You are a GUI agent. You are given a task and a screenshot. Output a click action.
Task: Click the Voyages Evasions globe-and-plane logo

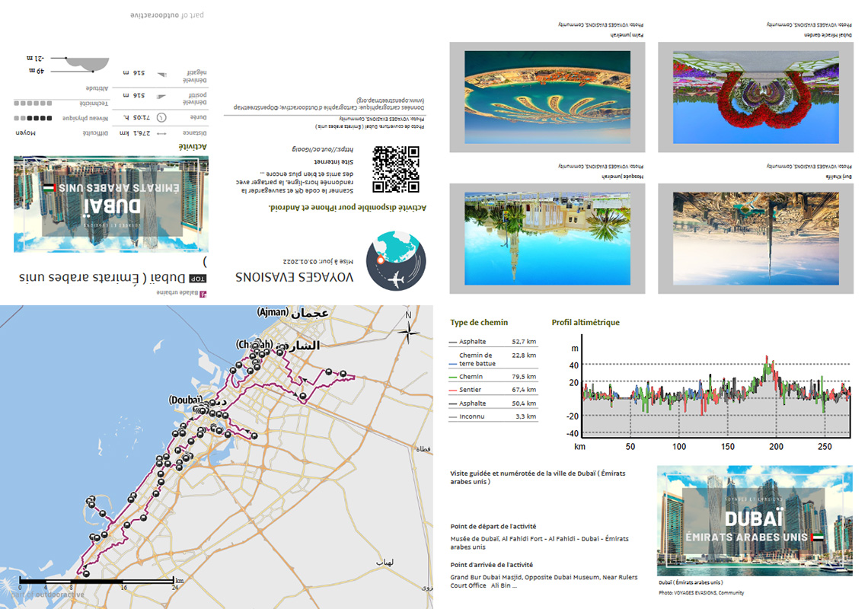click(396, 261)
